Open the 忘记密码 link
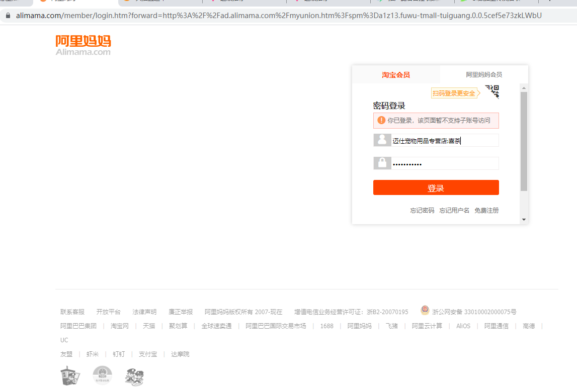Screen dimensions: 577x392 tap(422, 211)
